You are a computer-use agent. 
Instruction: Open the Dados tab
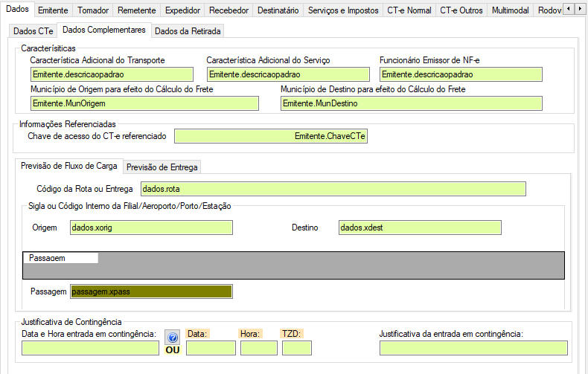[x=17, y=9]
